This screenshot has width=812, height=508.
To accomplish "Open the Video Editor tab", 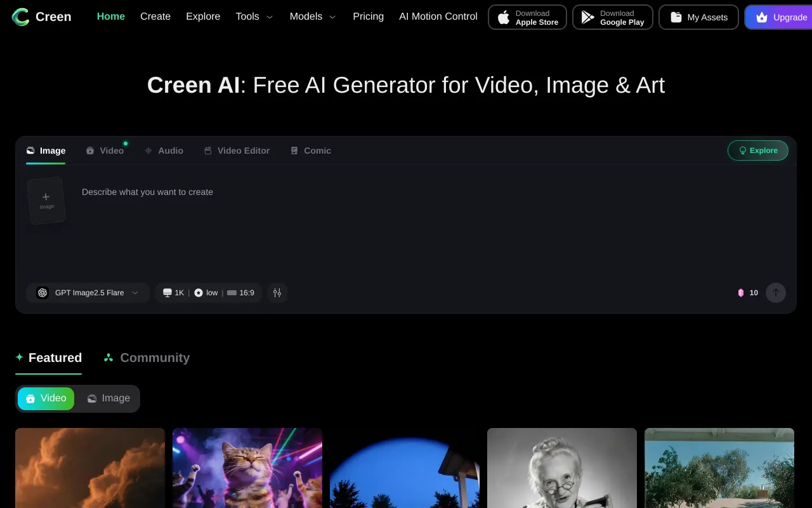I will [x=237, y=150].
